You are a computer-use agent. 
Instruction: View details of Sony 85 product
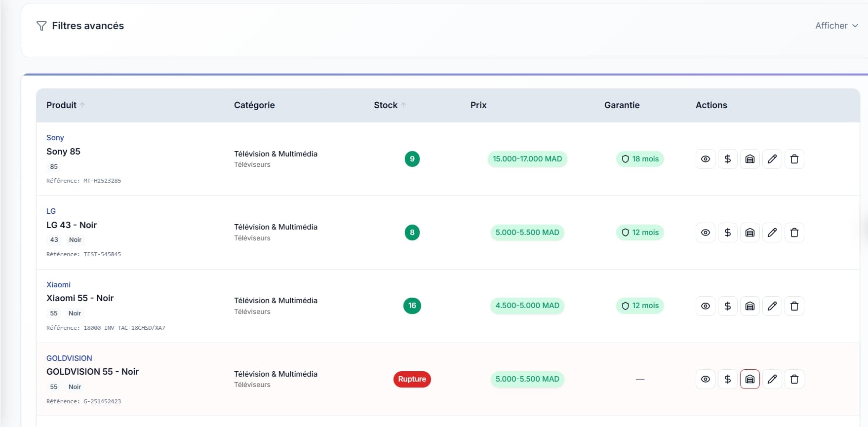[706, 159]
